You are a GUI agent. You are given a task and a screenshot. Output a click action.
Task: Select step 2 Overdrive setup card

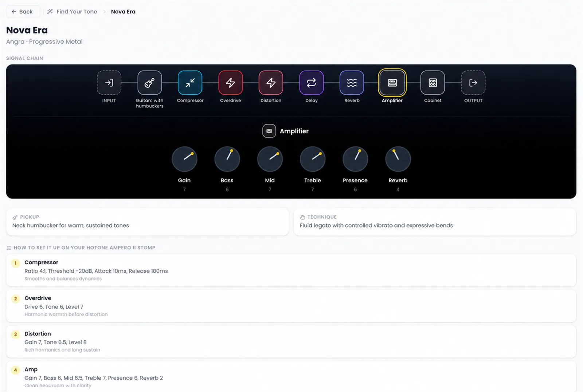click(291, 306)
